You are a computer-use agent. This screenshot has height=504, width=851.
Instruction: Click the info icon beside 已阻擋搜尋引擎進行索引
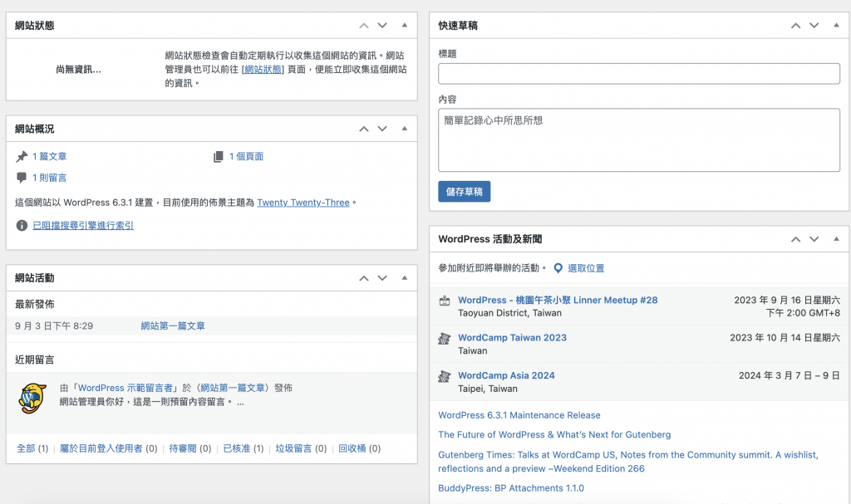point(22,225)
